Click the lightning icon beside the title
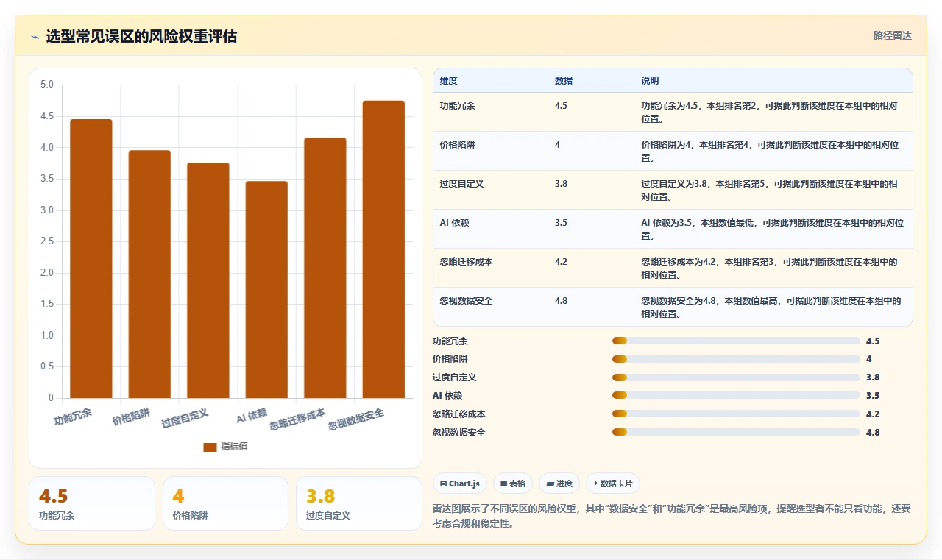 pyautogui.click(x=35, y=37)
